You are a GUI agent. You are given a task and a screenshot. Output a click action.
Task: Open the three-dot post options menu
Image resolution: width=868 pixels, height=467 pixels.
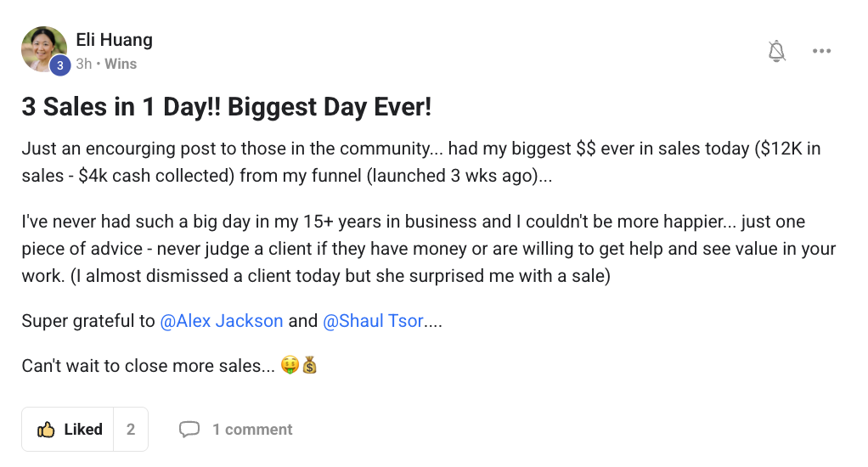821,51
